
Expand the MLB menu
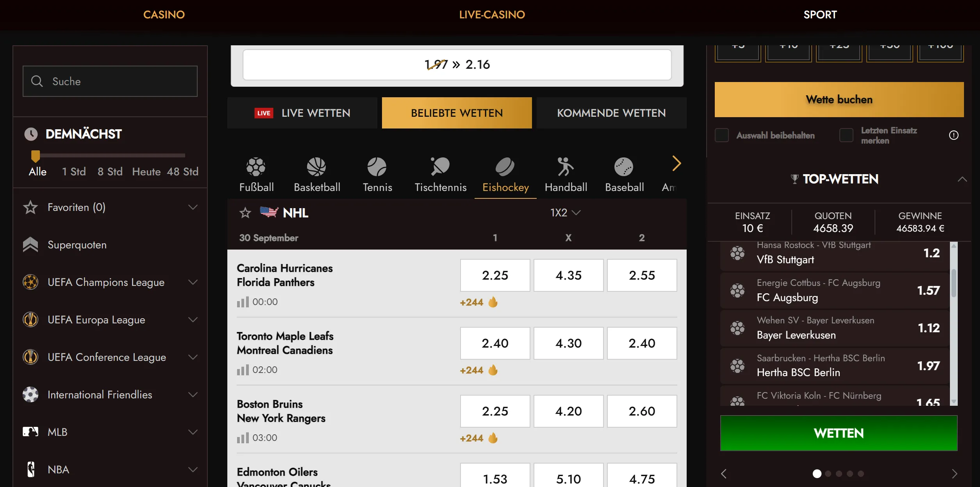click(193, 432)
